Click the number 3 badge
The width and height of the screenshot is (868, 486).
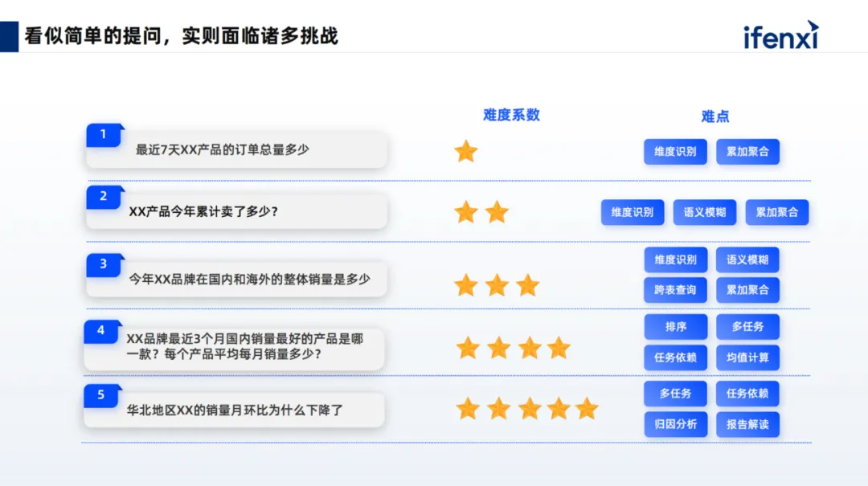pyautogui.click(x=104, y=265)
